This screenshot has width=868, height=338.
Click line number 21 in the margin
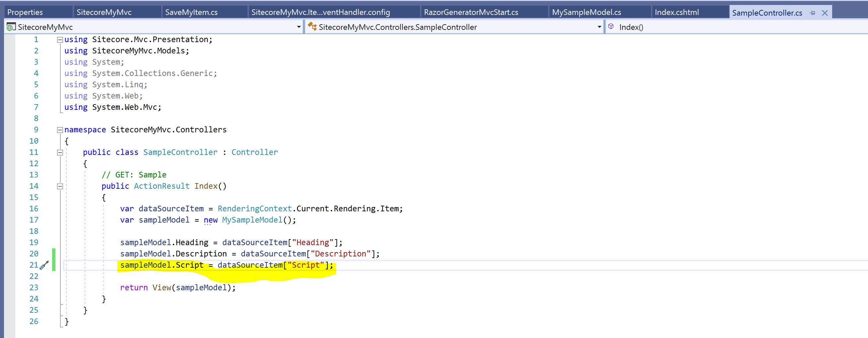click(x=34, y=265)
